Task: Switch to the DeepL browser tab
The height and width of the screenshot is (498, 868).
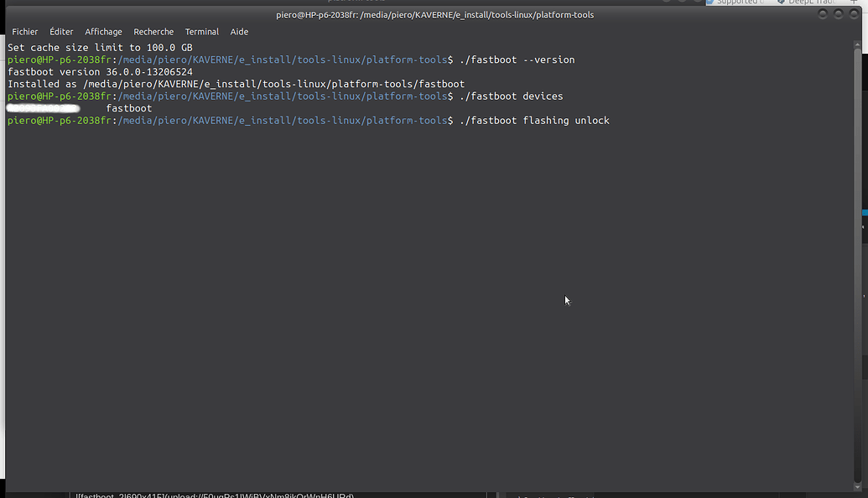Action: click(809, 3)
